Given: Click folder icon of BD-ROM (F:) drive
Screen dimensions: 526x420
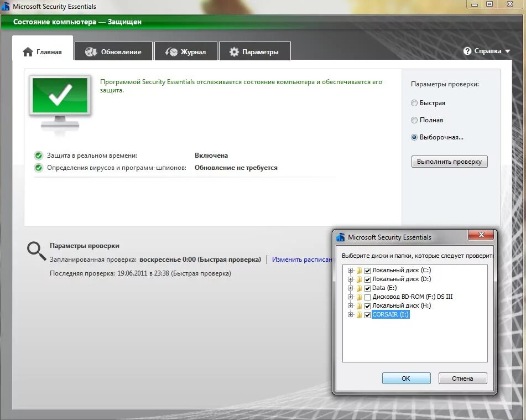Looking at the screenshot, I should (360, 297).
